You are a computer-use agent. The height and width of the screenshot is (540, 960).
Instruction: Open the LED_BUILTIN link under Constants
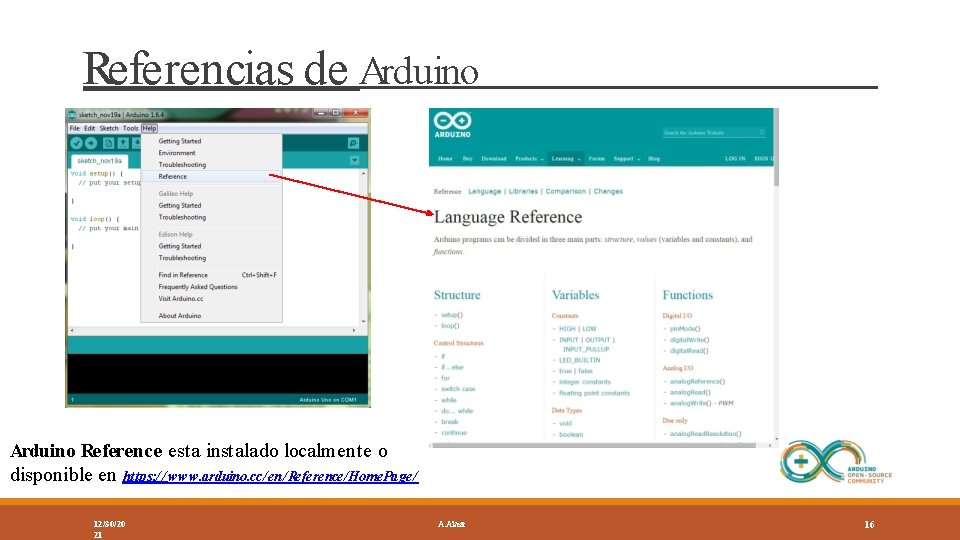coord(579,361)
